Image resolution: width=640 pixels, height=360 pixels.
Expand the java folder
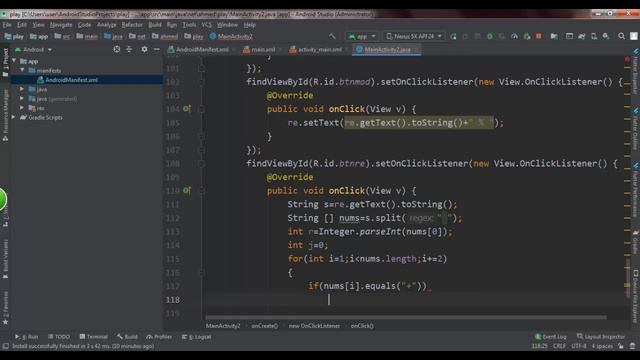[x=22, y=89]
